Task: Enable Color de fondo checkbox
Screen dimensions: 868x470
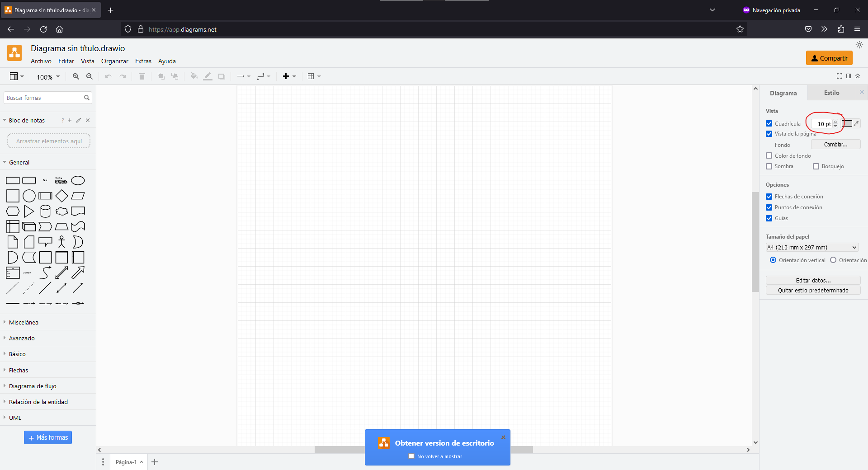Action: 769,155
